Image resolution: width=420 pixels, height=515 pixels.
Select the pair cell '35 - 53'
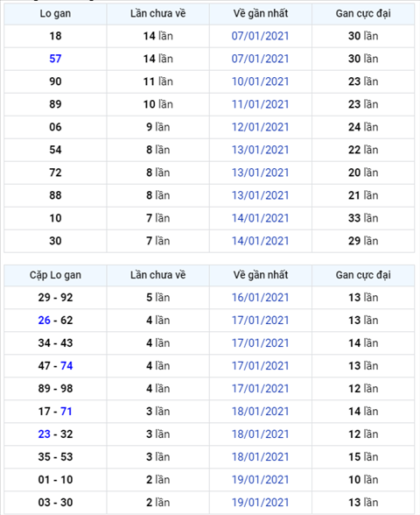click(x=55, y=457)
